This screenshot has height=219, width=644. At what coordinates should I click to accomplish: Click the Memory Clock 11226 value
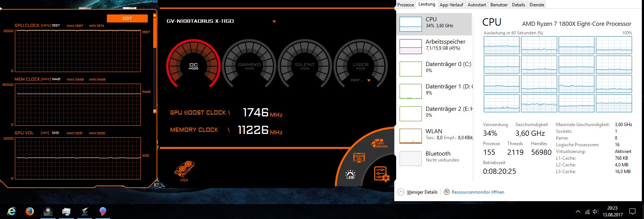[x=253, y=130]
